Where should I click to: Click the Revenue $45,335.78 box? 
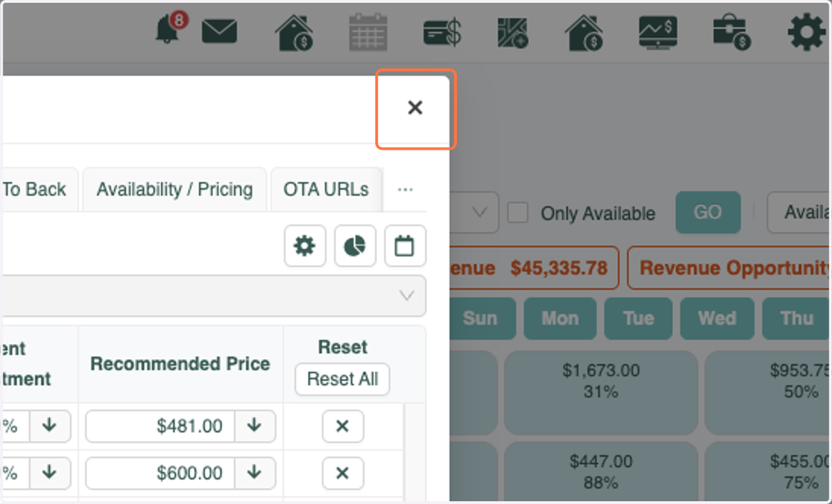533,268
